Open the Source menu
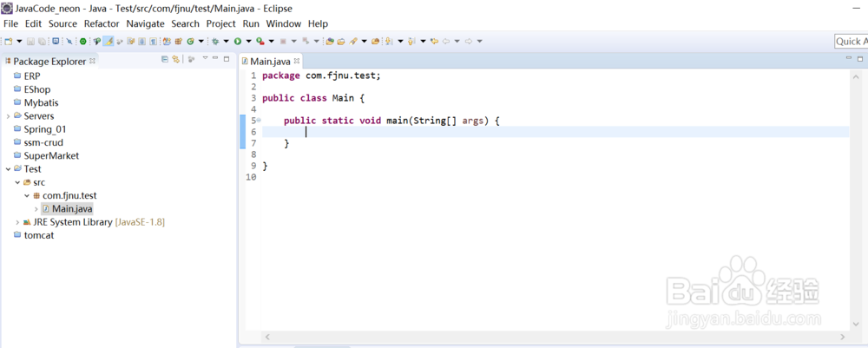This screenshot has height=348, width=868. [62, 23]
